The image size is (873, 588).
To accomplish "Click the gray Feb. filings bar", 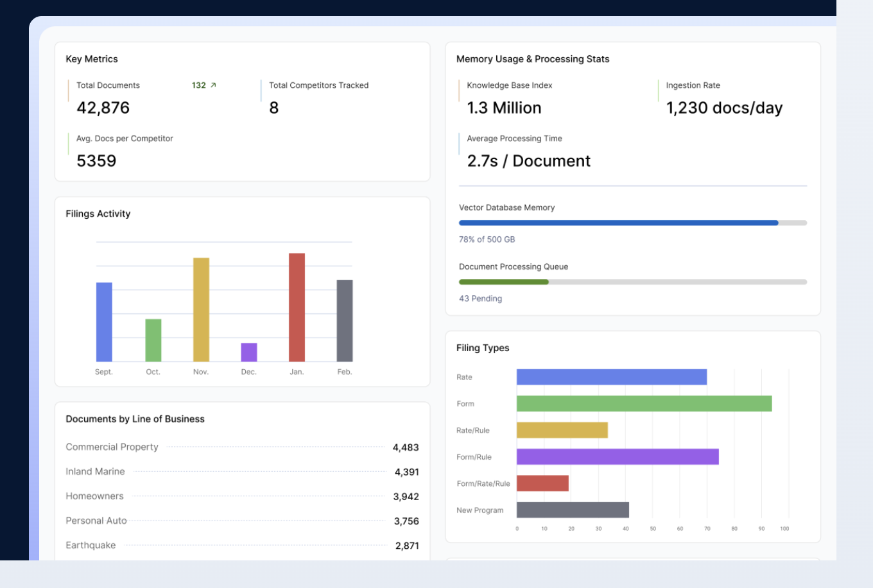I will (345, 320).
